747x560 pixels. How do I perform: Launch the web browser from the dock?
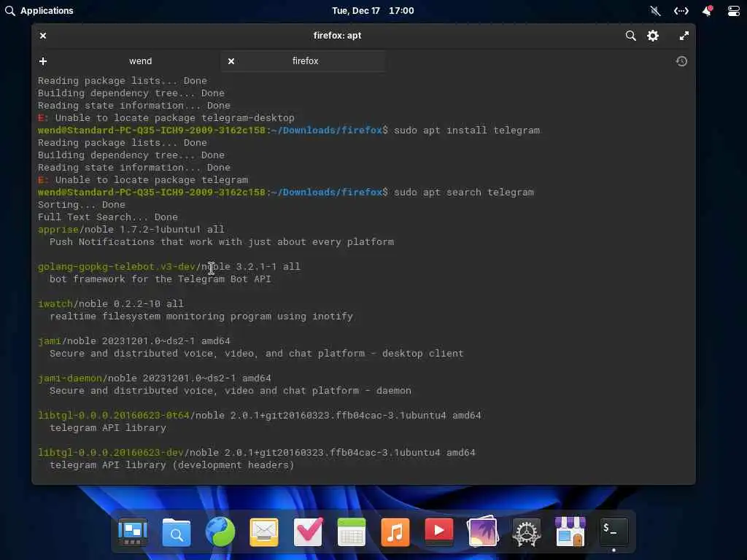[220, 532]
